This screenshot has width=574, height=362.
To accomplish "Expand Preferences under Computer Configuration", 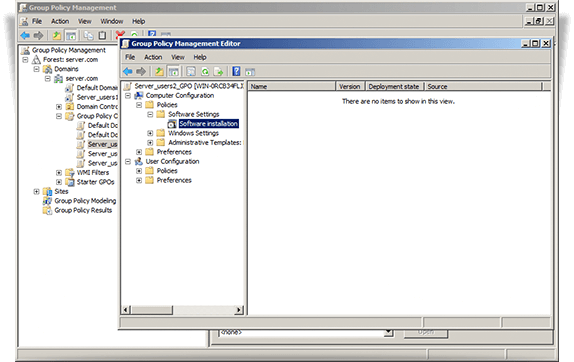I will [x=139, y=152].
